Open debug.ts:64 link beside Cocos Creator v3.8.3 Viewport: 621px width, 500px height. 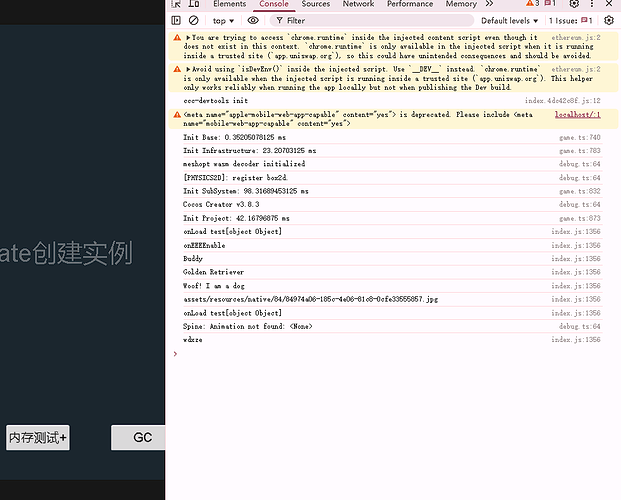click(580, 204)
